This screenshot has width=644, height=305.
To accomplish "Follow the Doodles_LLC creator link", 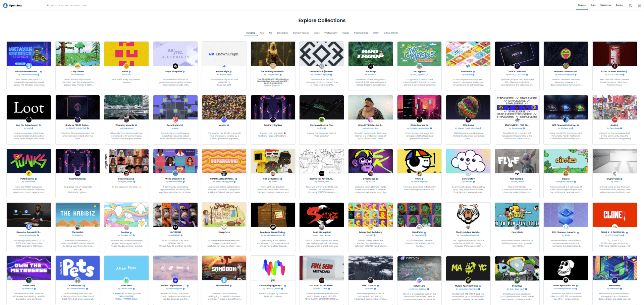I will coord(126,235).
